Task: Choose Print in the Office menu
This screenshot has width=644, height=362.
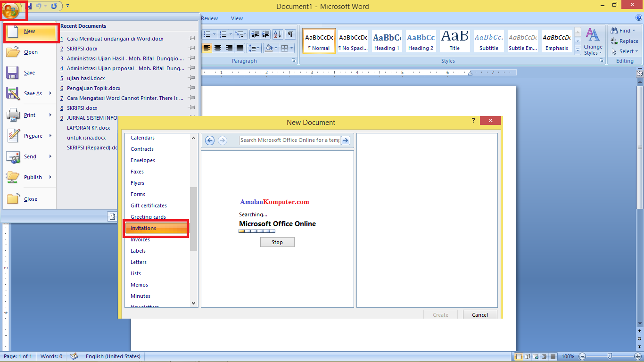Action: [29, 115]
